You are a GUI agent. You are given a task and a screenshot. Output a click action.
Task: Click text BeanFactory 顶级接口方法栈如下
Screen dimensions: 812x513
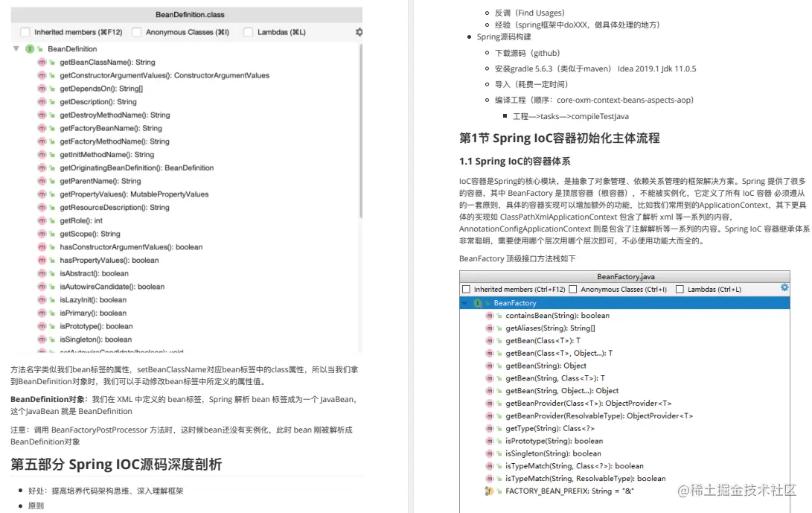tap(517, 258)
